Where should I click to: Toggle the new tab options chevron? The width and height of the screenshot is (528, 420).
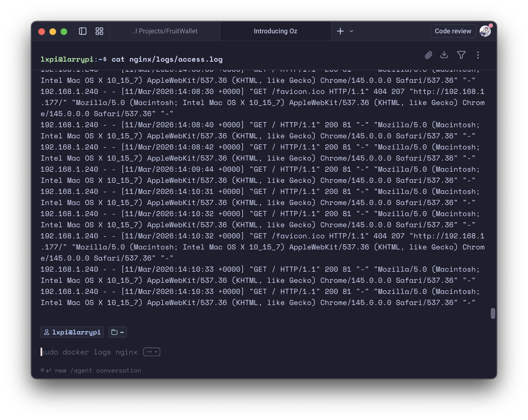point(351,31)
